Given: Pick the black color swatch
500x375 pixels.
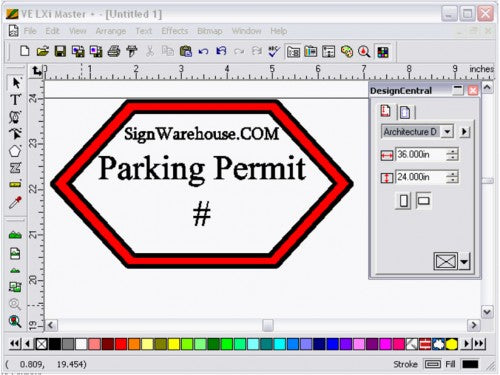Looking at the screenshot, I should tap(55, 344).
